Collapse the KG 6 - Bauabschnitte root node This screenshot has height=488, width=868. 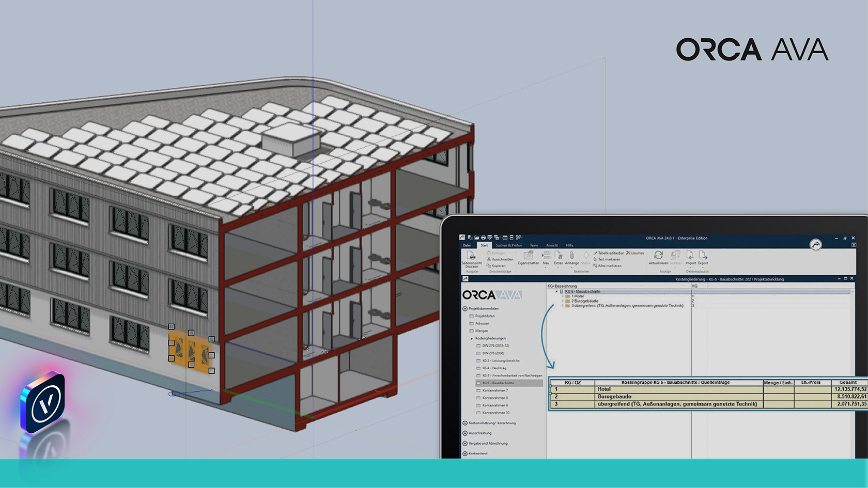[556, 292]
